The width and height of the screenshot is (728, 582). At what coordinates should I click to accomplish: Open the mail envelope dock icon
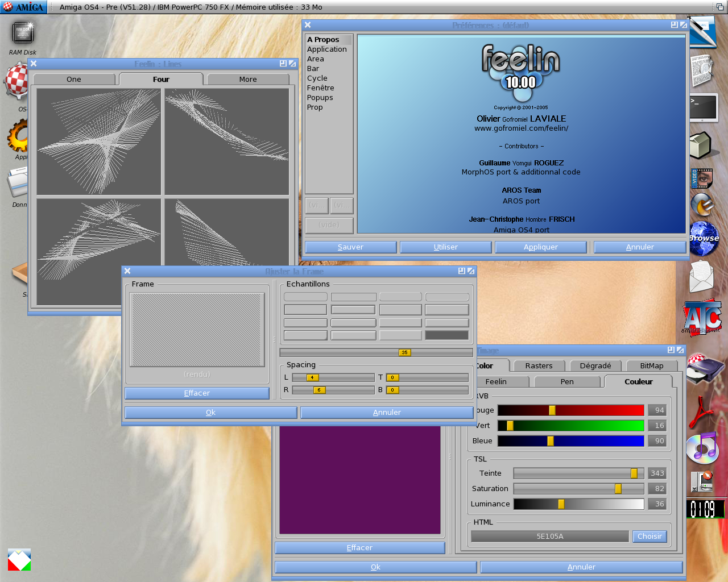tap(701, 276)
